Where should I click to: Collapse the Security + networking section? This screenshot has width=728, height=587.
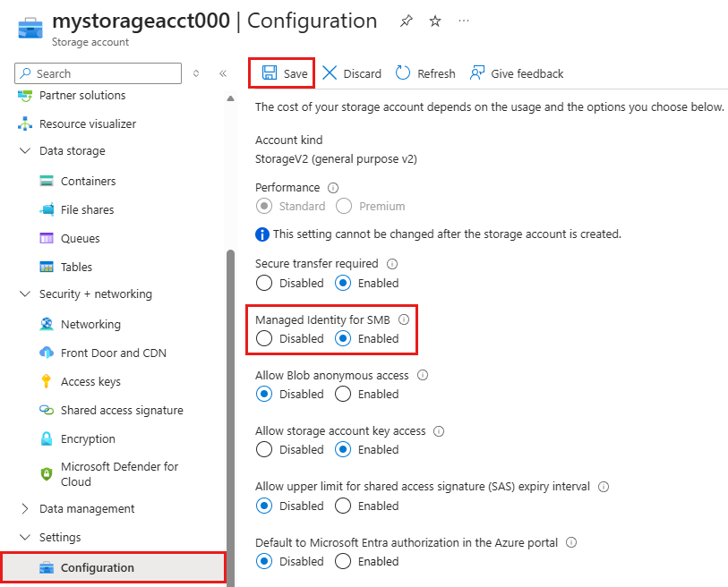pos(24,294)
